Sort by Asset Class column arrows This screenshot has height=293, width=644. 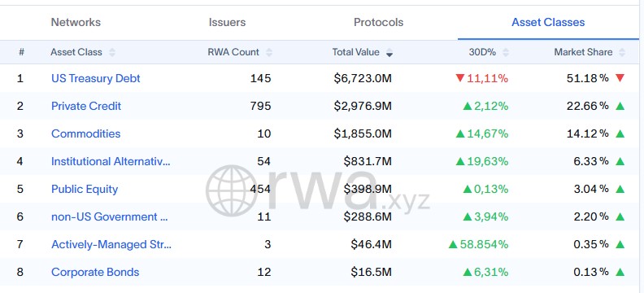[x=111, y=53]
